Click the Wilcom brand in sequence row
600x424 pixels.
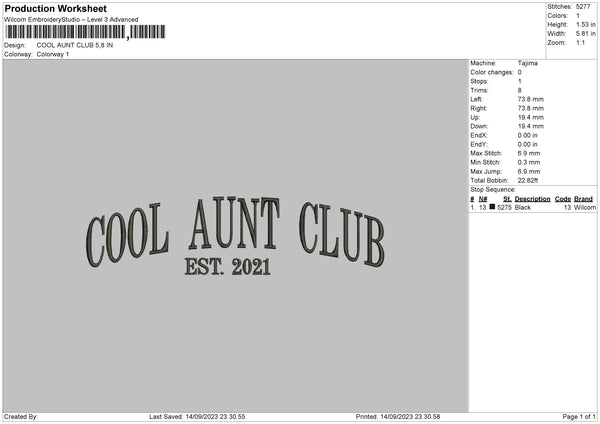(585, 207)
